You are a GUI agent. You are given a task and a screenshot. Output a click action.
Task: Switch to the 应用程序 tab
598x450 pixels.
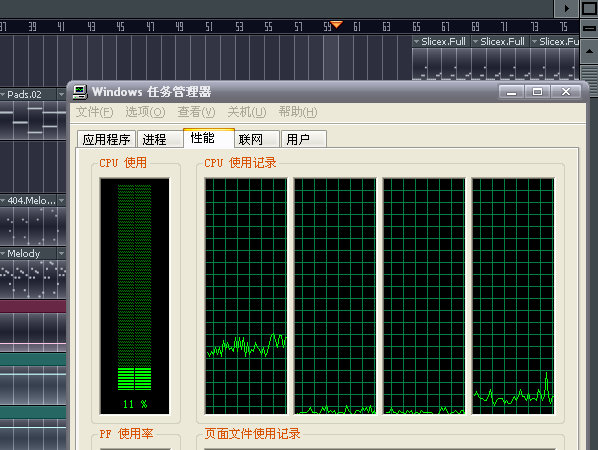tap(106, 139)
